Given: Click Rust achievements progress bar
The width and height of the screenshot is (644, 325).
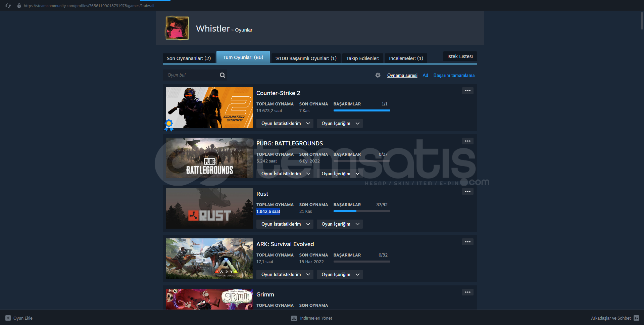Looking at the screenshot, I should 362,211.
